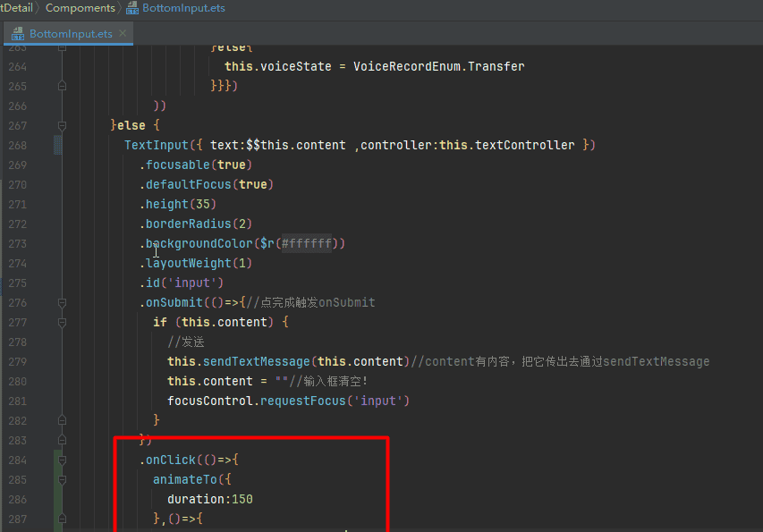Select the BottomInput.ets tab label
Viewport: 763px width, 532px height.
71,34
